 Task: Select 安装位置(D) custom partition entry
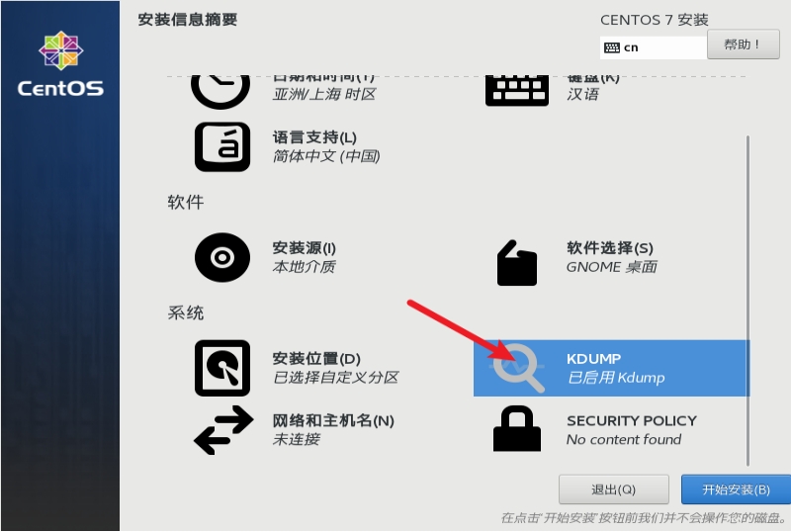coord(335,368)
